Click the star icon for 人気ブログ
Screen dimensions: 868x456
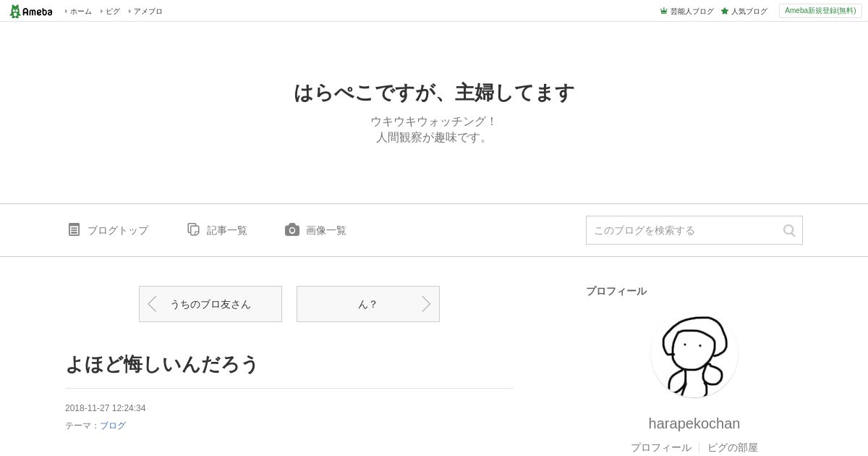(x=725, y=11)
